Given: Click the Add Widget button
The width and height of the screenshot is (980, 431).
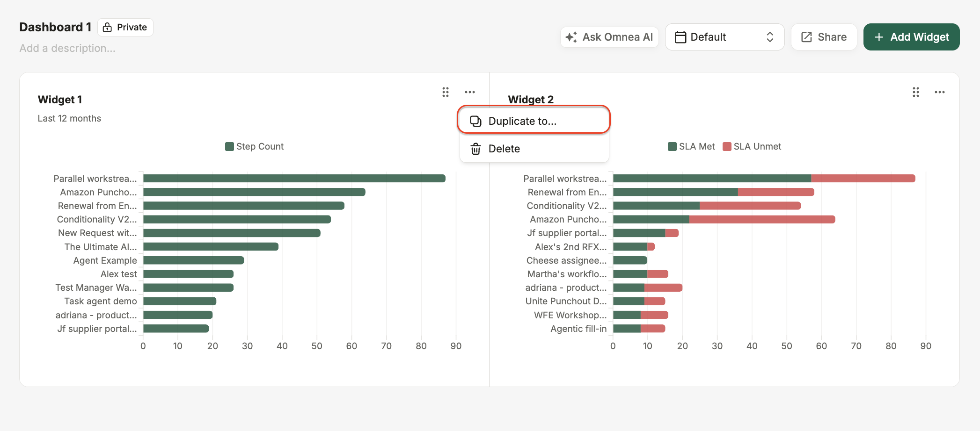Looking at the screenshot, I should point(911,37).
